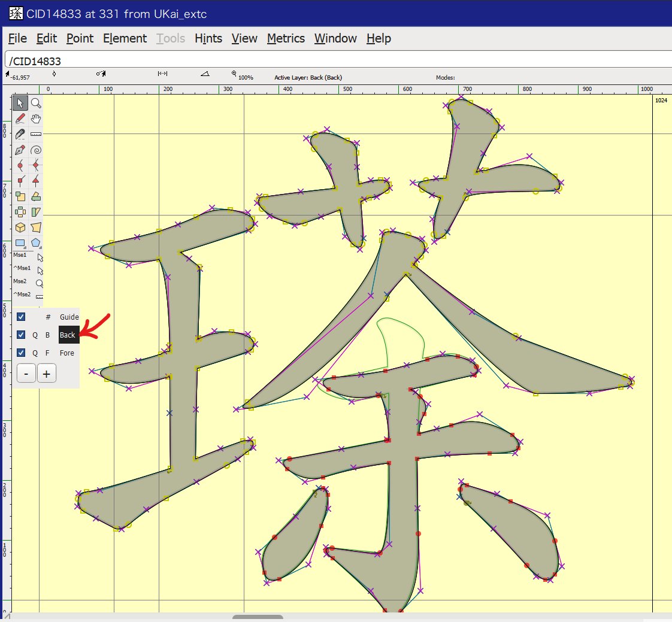Toggle visibility of the Guide layer
This screenshot has width=672, height=622.
pos(20,317)
